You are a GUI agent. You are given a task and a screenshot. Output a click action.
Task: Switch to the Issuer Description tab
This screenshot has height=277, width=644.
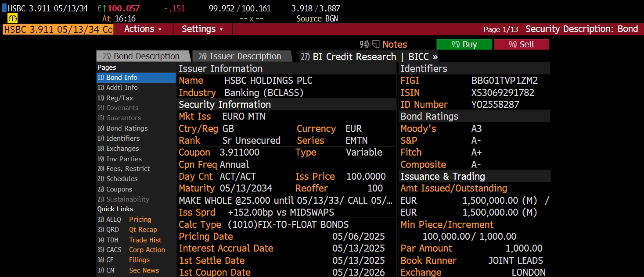pyautogui.click(x=241, y=56)
